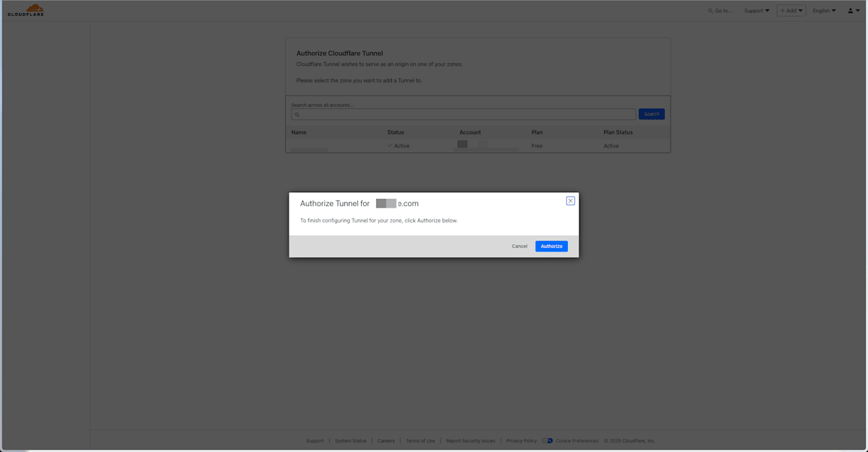Viewport: 868px width, 452px height.
Task: Click the zone search input field
Action: 464,114
